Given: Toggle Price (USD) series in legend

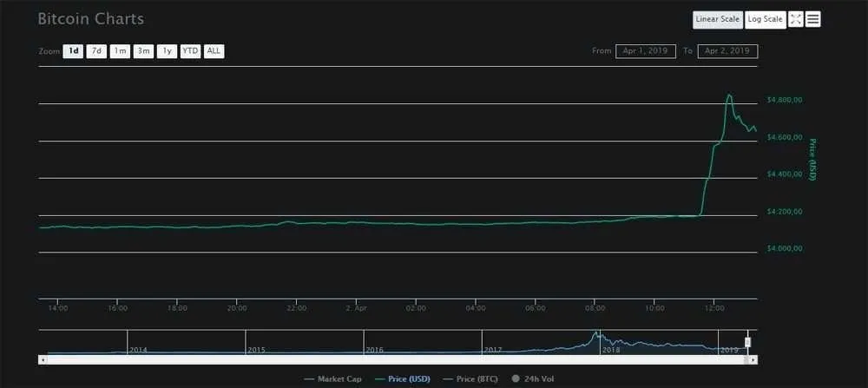Looking at the screenshot, I should [403, 379].
